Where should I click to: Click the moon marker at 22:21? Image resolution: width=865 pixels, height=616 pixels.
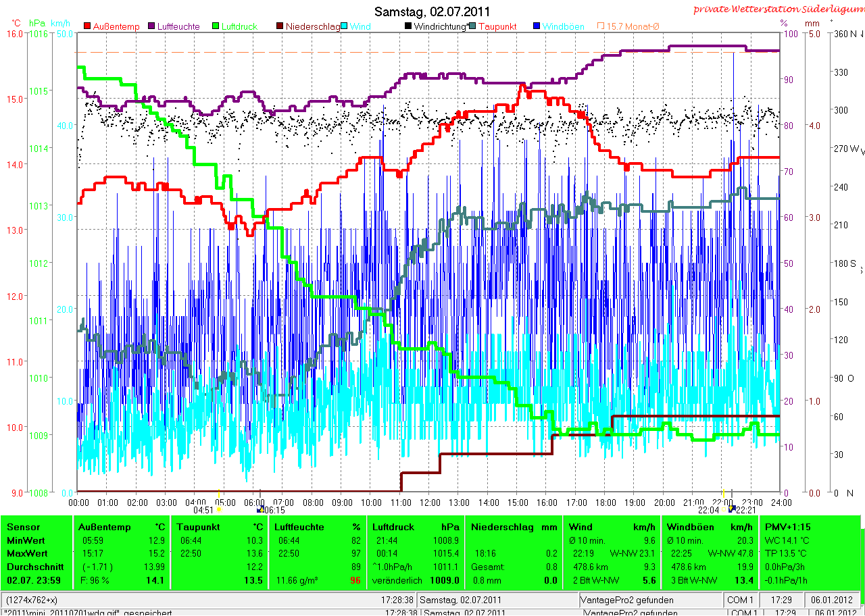731,510
